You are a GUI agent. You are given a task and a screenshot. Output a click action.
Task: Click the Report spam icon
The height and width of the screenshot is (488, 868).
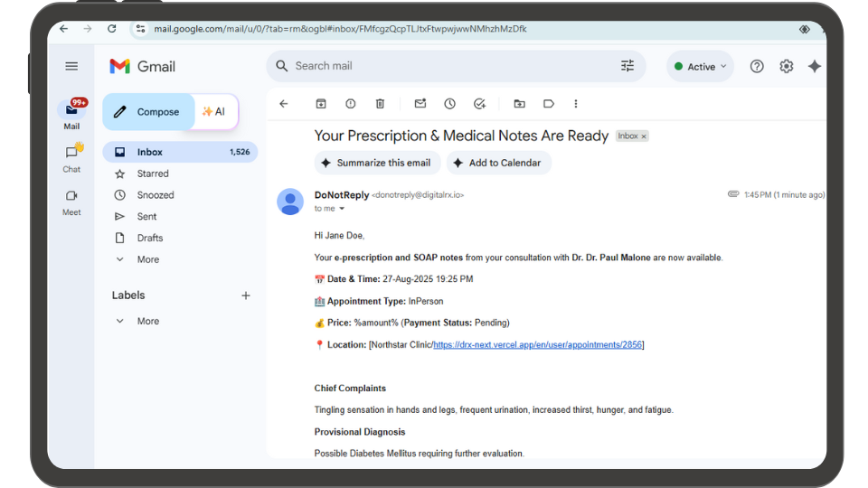point(351,104)
